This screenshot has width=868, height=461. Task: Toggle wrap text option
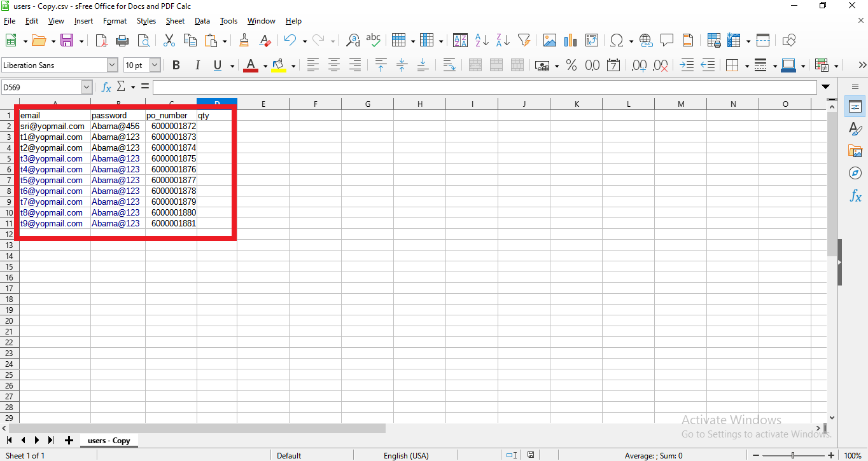pos(449,65)
